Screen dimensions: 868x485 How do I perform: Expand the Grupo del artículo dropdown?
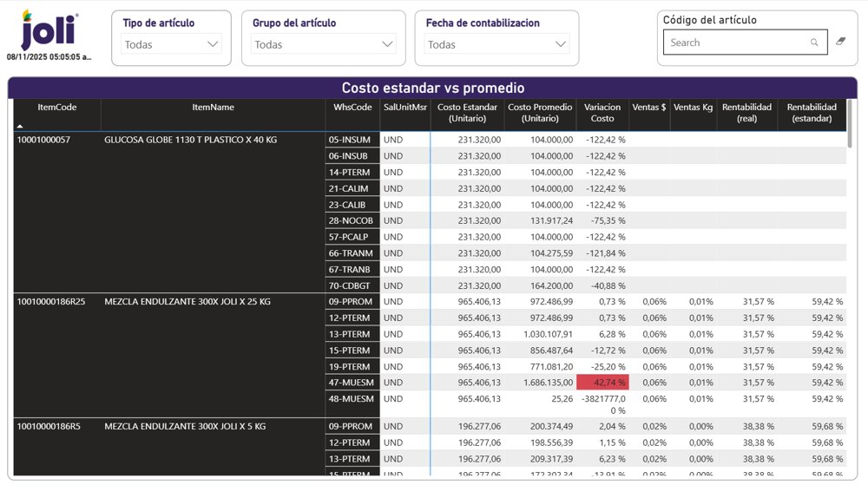[x=325, y=44]
